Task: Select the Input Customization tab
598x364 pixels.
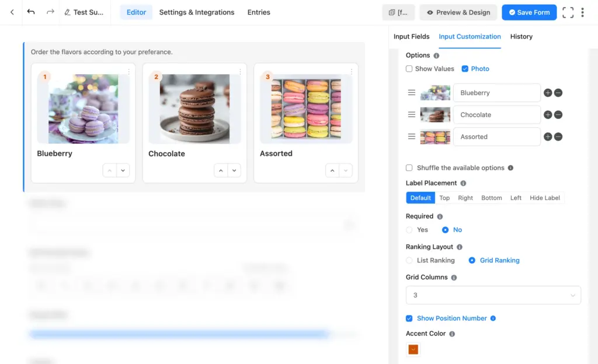Action: coord(470,37)
